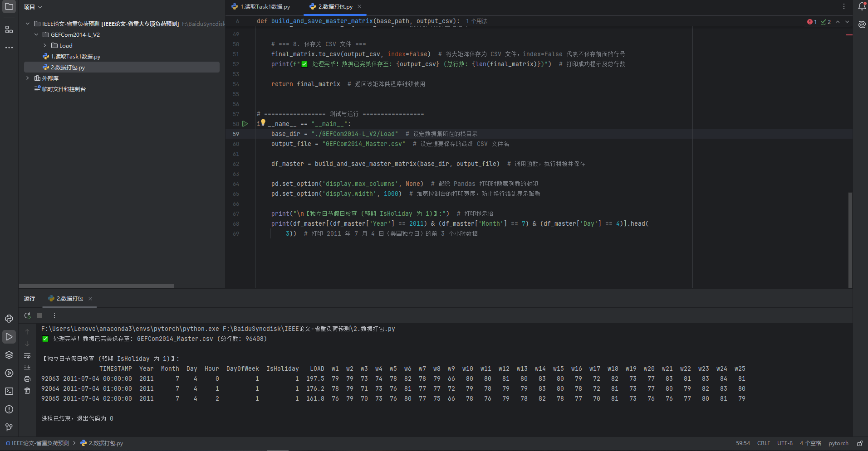
Task: Change indent setting 4 个空格
Action: [810, 443]
